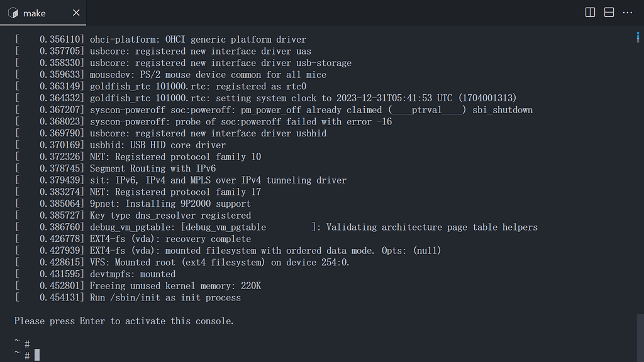Click the blinking cursor block at the prompt
The height and width of the screenshot is (362, 644).
37,354
